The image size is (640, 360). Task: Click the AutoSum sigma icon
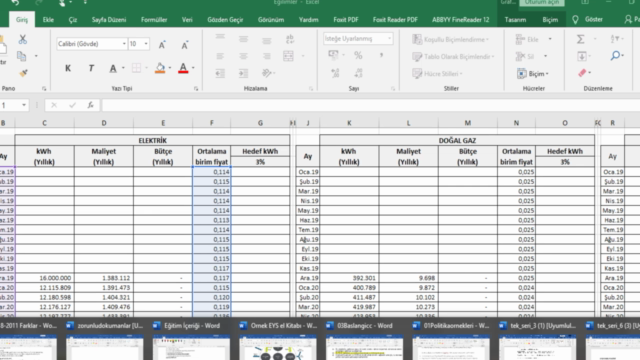pyautogui.click(x=580, y=39)
